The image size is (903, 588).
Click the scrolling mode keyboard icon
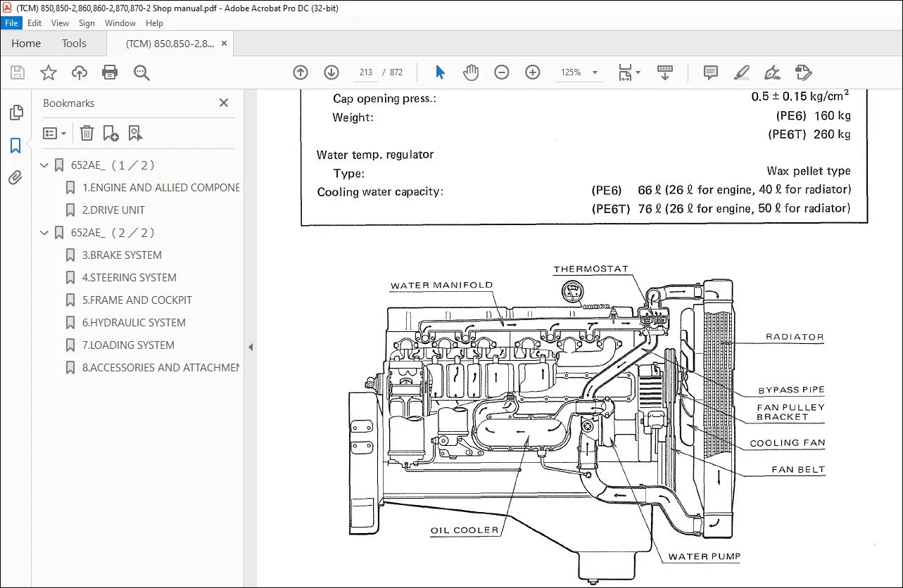pyautogui.click(x=664, y=72)
